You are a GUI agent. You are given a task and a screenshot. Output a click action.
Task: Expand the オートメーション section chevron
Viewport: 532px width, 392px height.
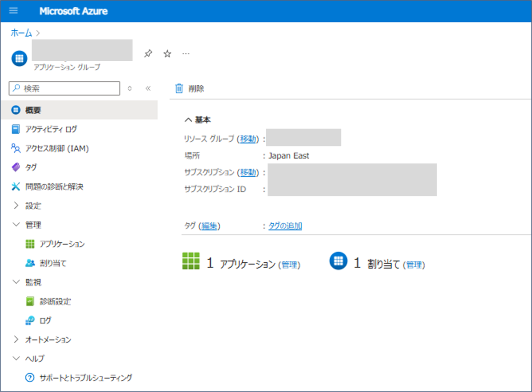point(16,340)
